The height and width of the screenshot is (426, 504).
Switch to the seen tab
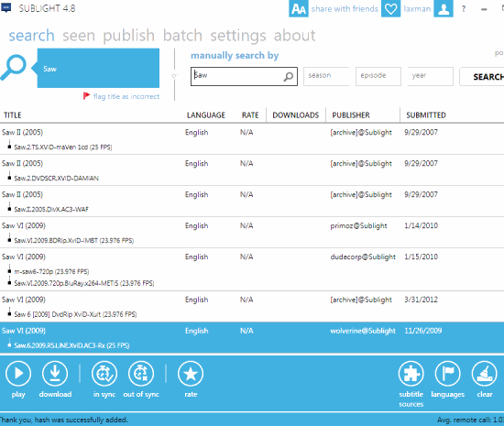pyautogui.click(x=79, y=36)
